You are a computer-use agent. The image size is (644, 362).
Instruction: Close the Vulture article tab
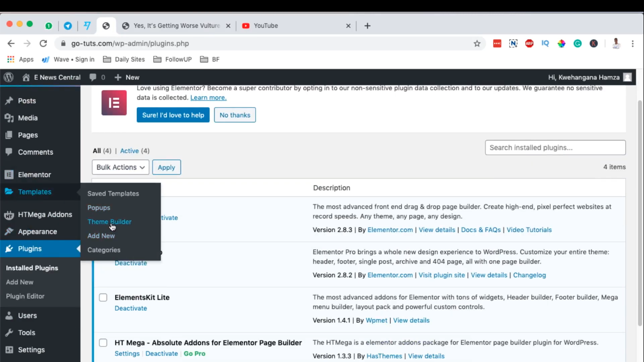[x=228, y=26]
